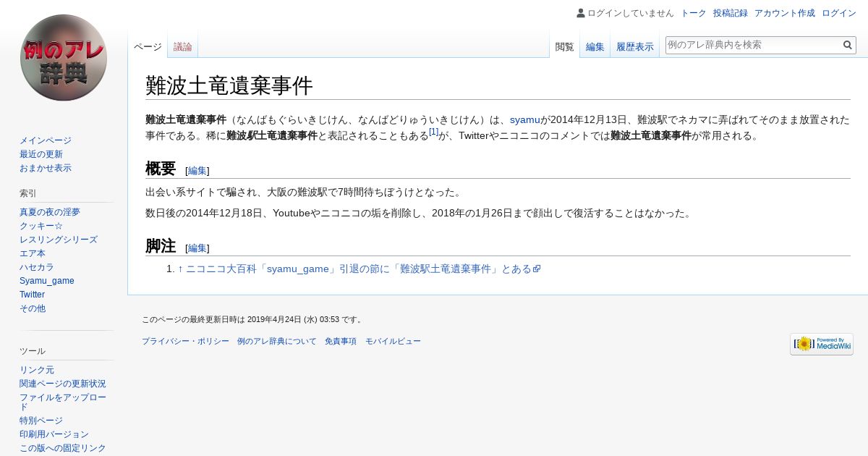Open the ニコニコ大百科 syamu_game reference link
This screenshot has width=868, height=456.
pyautogui.click(x=363, y=269)
